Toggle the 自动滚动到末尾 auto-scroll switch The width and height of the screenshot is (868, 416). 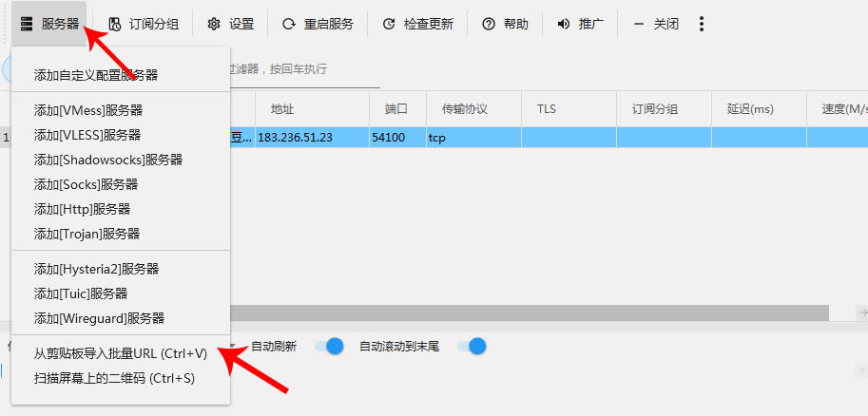[x=472, y=347]
